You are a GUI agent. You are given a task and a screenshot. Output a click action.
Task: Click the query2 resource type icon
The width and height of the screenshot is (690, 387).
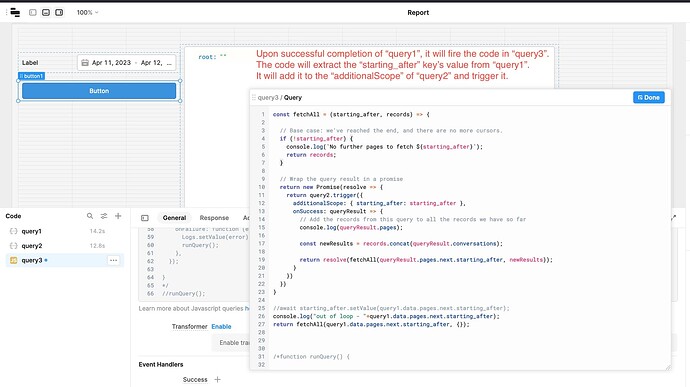click(13, 246)
